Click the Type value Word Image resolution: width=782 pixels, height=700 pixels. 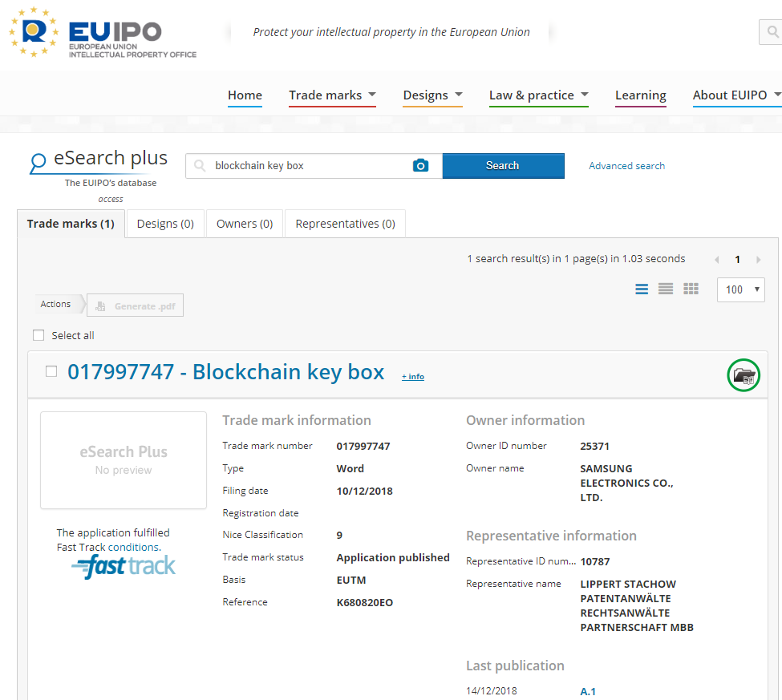(x=350, y=468)
